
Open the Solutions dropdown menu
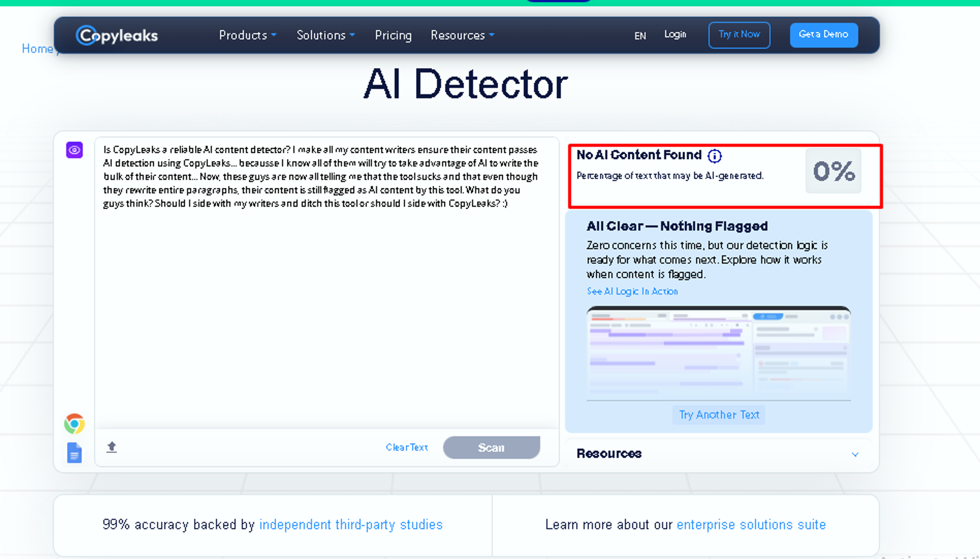[x=326, y=35]
